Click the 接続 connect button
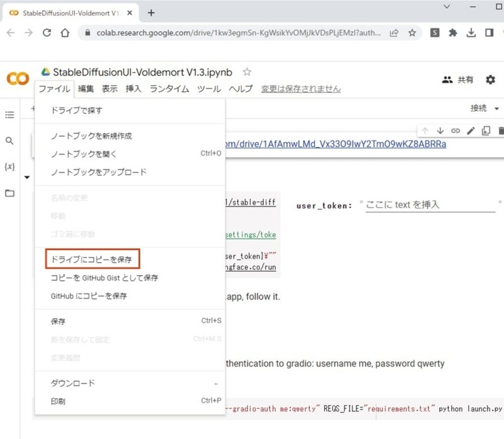This screenshot has width=504, height=439. click(479, 108)
